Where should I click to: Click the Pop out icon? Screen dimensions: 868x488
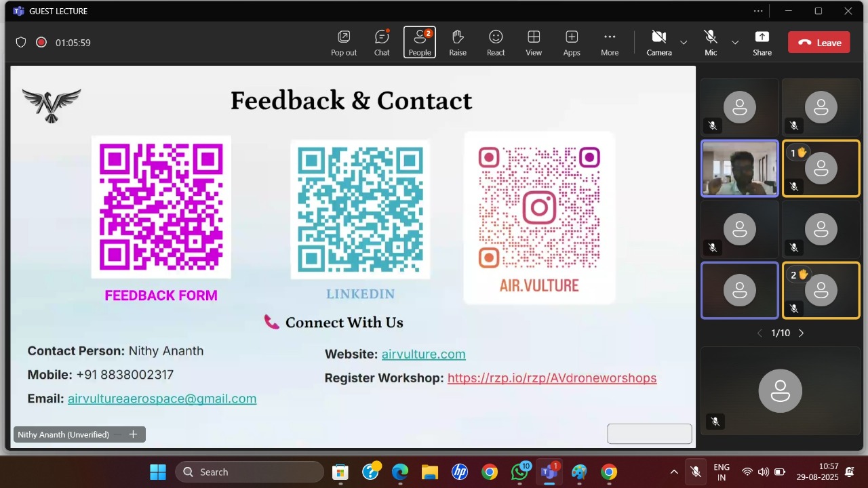(344, 42)
